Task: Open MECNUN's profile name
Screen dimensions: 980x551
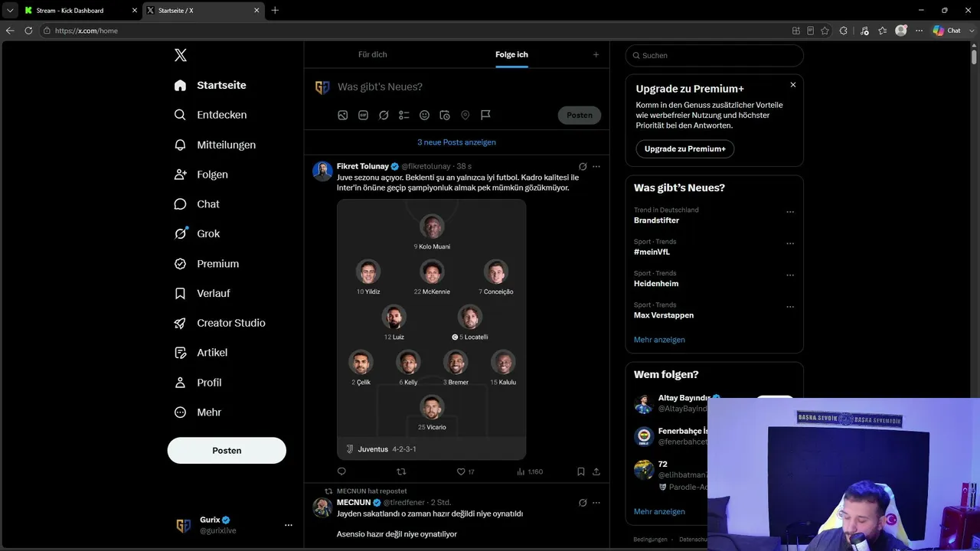Action: pos(354,503)
